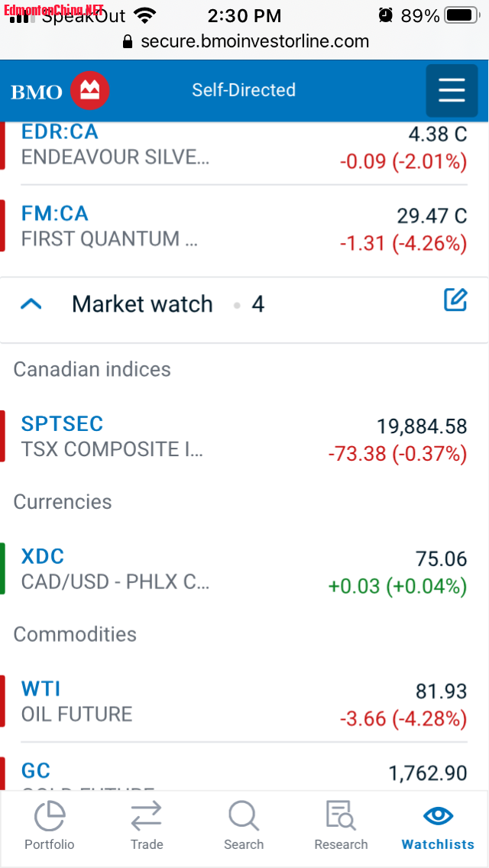Screen dimensions: 489x868
Task: Open the WTI Oil Future row
Action: pyautogui.click(x=244, y=702)
